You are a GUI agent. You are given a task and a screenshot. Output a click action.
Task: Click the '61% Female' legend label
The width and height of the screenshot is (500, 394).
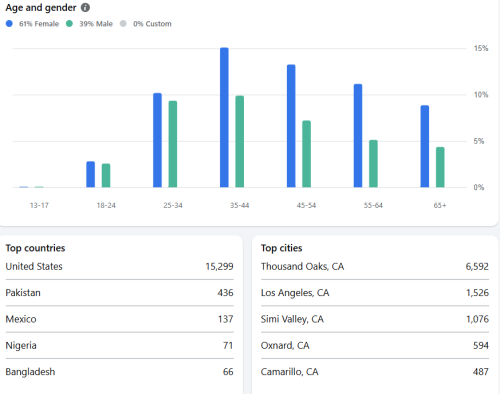(39, 24)
